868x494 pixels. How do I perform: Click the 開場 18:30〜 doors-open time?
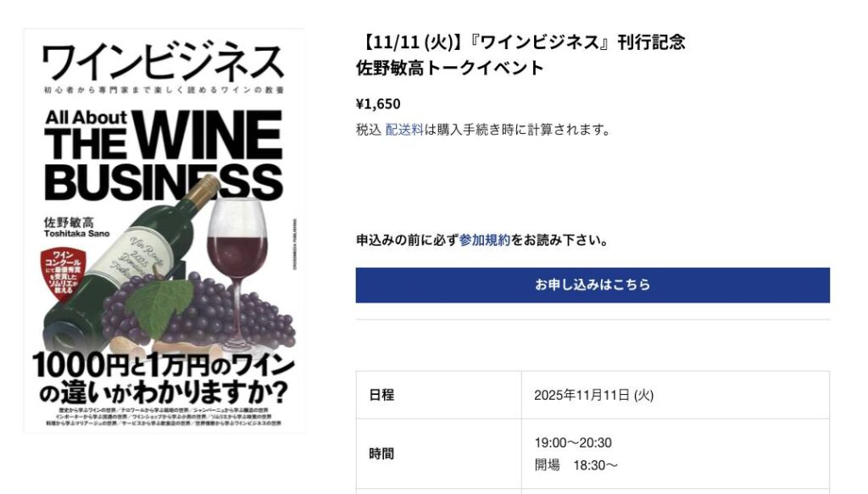pyautogui.click(x=576, y=464)
